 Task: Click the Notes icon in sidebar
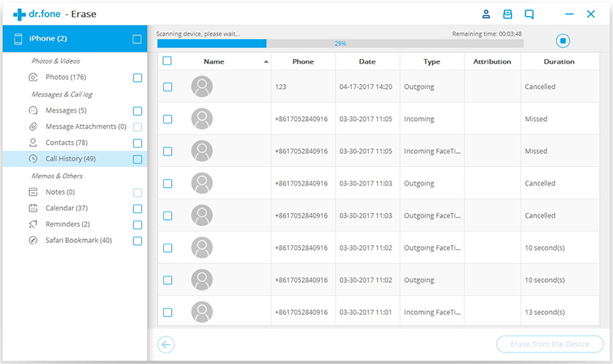coord(33,192)
